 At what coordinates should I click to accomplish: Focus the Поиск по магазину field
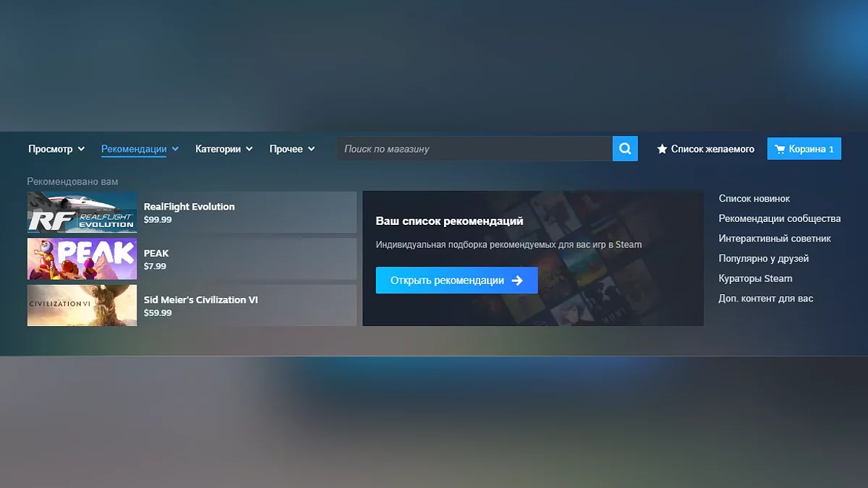click(475, 149)
